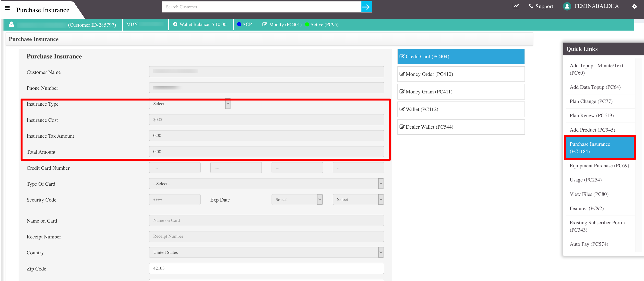Screen dimensions: 644x281
Task: Click the green Active status dot
Action: pyautogui.click(x=307, y=24)
